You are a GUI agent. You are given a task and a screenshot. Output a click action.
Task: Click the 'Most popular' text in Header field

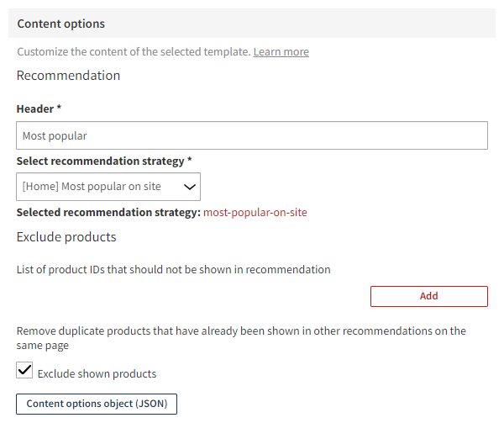tap(55, 135)
